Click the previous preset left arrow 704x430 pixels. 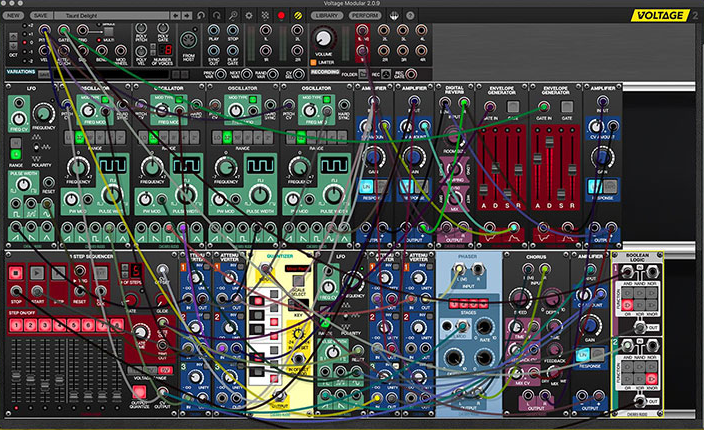click(x=176, y=15)
